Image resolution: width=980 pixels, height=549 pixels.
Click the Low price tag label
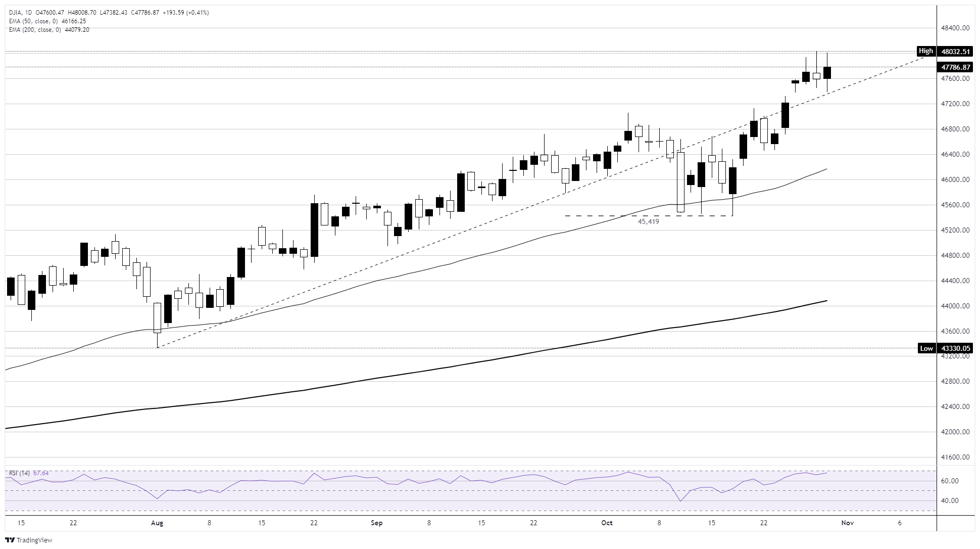coord(926,348)
